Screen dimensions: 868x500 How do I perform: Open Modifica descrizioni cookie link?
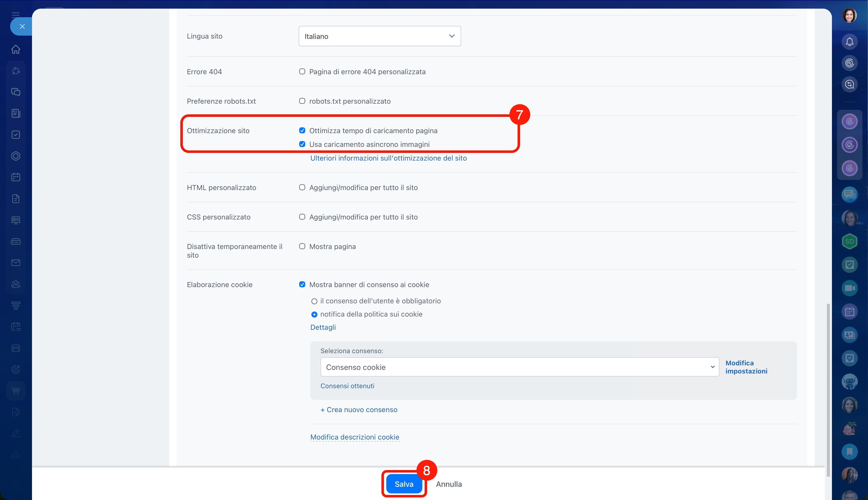[355, 437]
